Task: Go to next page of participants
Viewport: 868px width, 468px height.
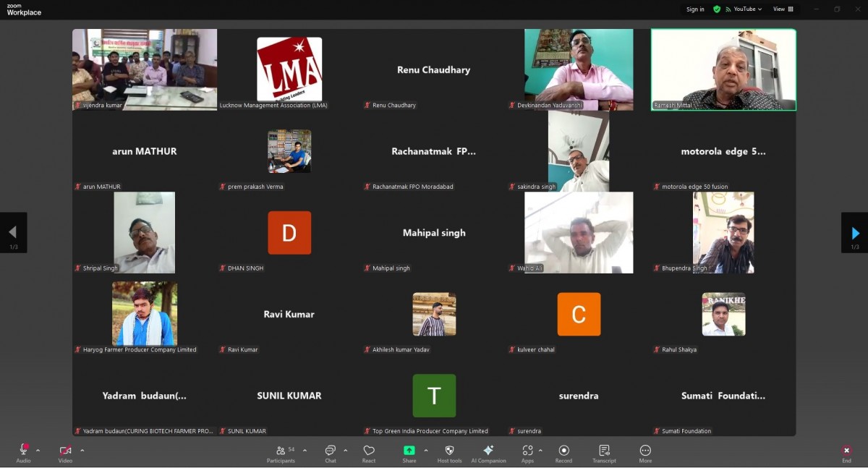Action: (x=854, y=233)
